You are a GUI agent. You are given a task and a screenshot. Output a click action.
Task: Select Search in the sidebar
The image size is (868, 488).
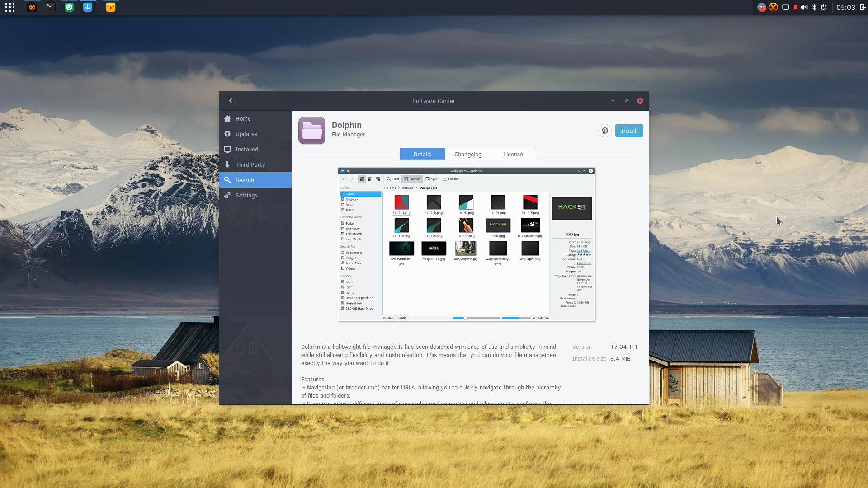pos(255,180)
